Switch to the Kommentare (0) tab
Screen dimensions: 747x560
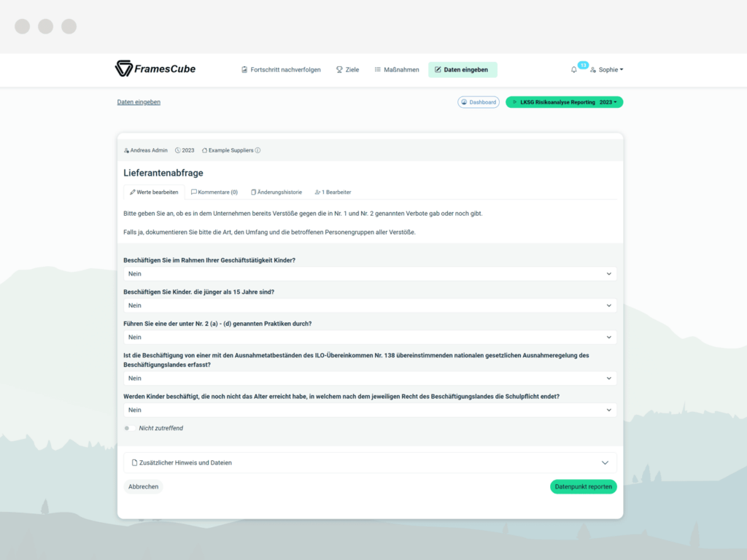tap(214, 192)
